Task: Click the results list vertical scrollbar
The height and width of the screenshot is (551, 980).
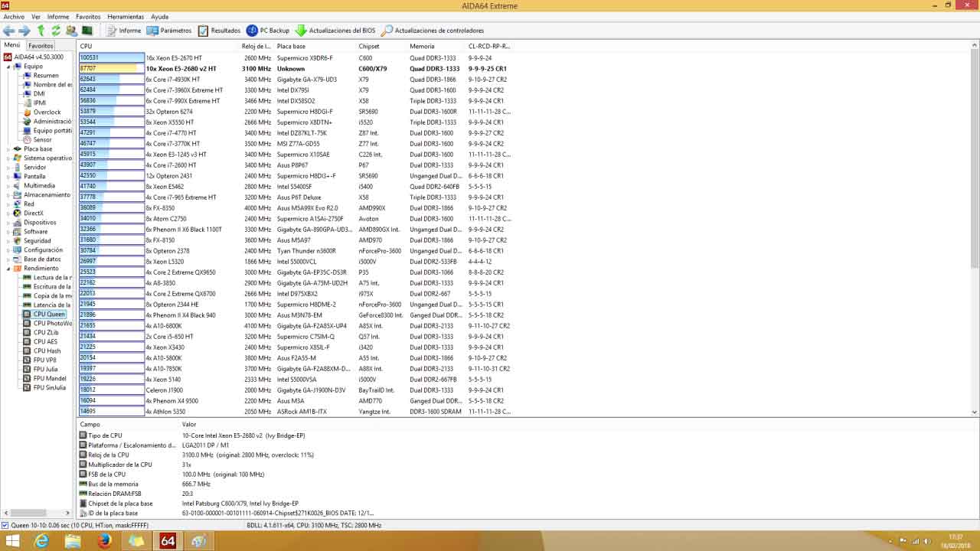Action: (975, 230)
